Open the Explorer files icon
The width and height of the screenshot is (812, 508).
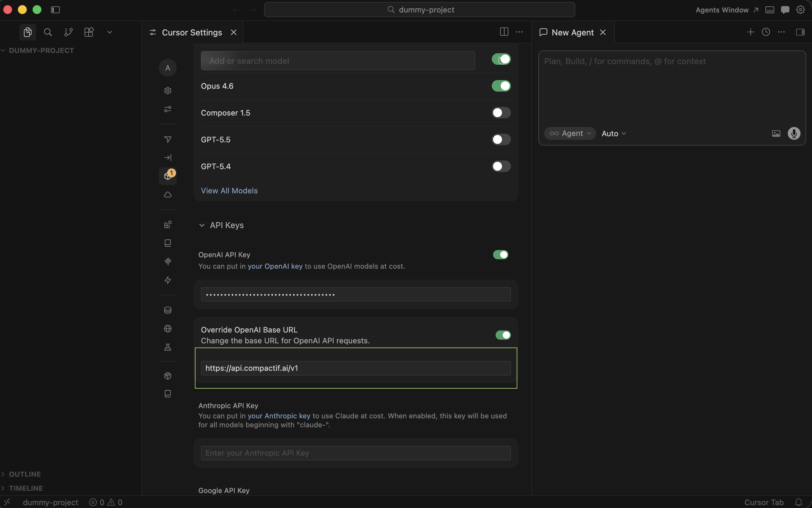pos(27,32)
